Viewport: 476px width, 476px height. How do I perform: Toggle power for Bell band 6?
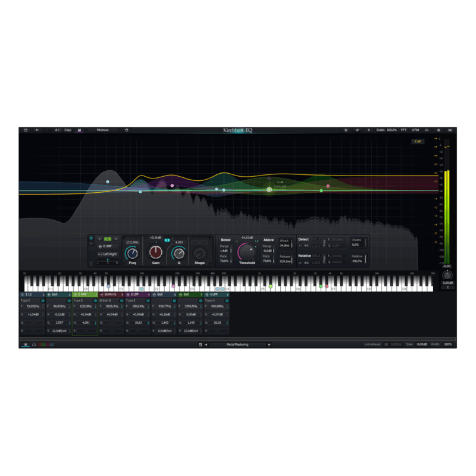pos(174,301)
